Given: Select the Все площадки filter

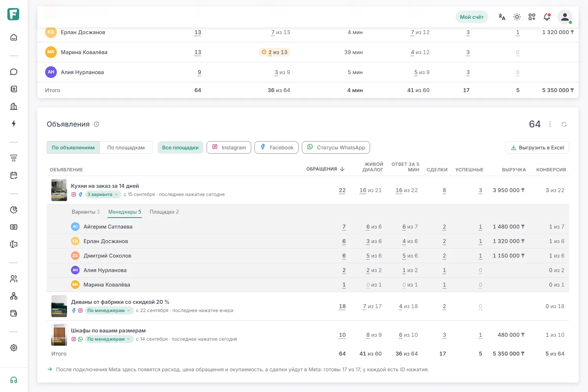Looking at the screenshot, I should click(x=180, y=147).
